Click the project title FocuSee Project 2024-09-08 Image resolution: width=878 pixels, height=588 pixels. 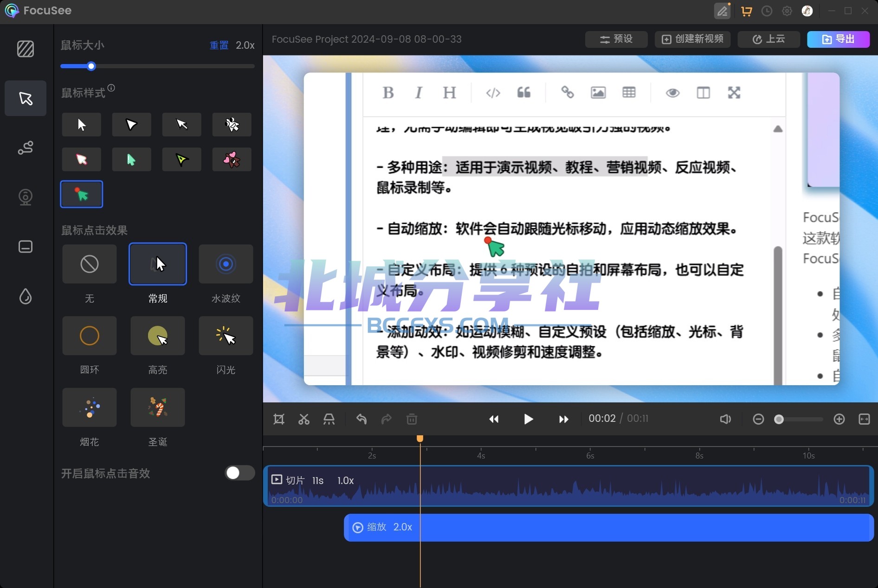(367, 39)
